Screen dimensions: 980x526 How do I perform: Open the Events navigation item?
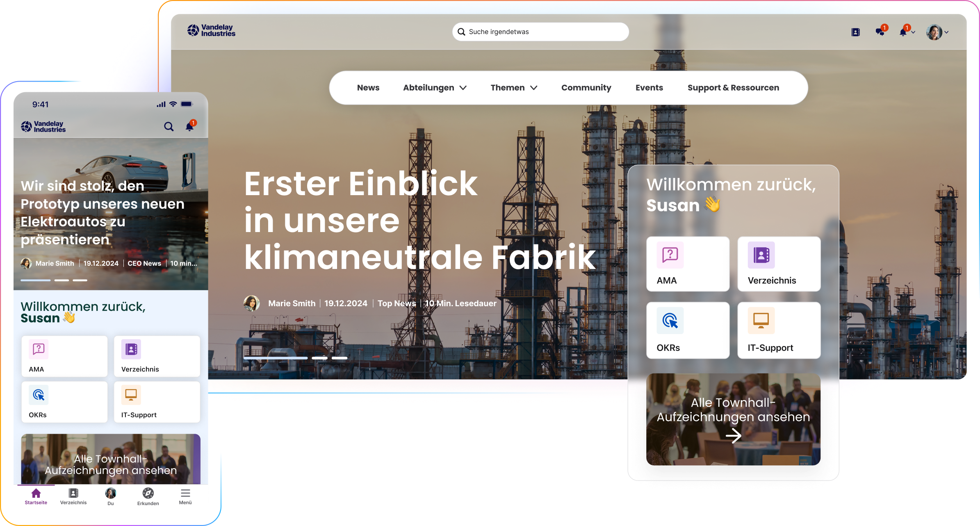pos(649,87)
